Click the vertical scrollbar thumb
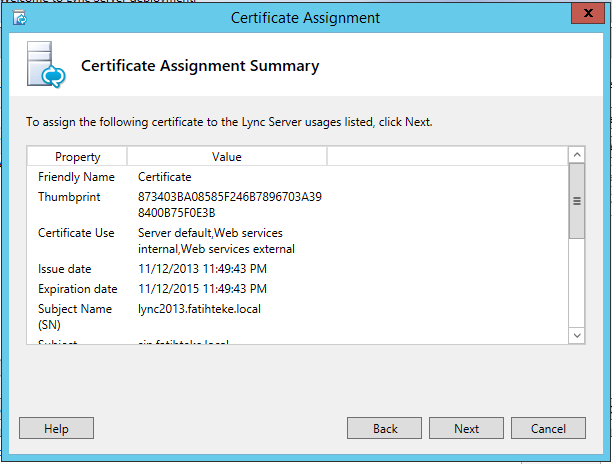The image size is (612, 464). pyautogui.click(x=577, y=201)
